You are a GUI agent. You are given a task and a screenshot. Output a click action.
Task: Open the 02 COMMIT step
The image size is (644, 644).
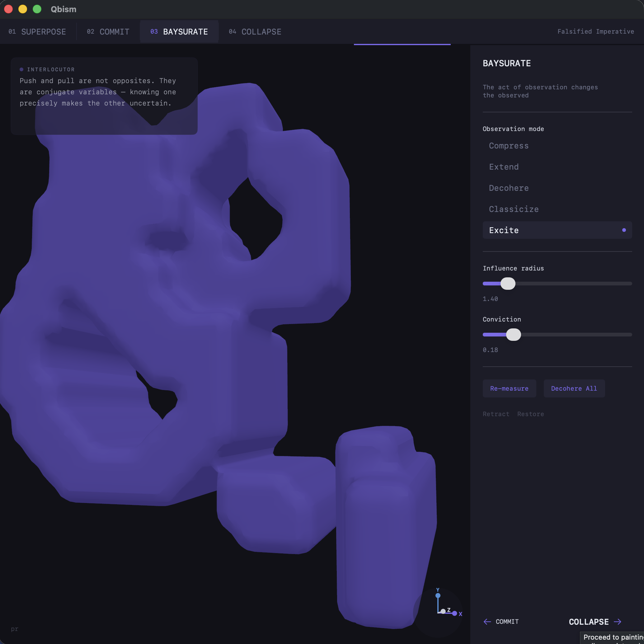108,31
